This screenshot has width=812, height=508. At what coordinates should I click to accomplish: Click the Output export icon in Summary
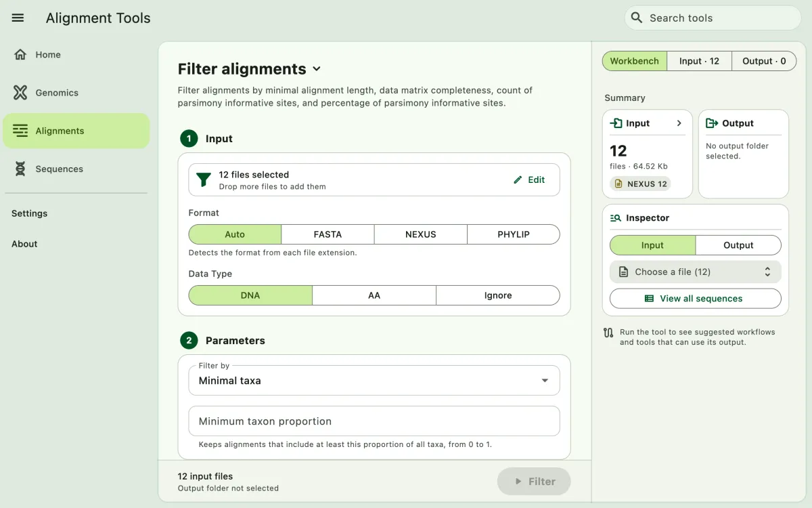[x=712, y=123]
